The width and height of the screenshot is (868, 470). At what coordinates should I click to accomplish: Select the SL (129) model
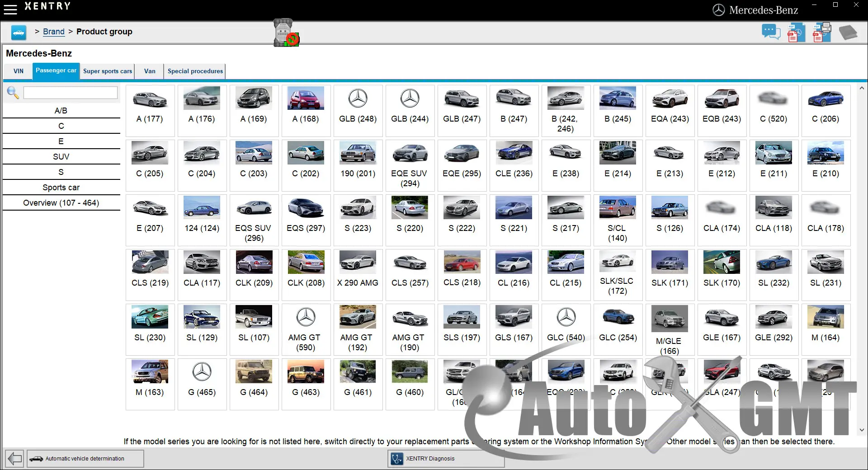point(202,329)
